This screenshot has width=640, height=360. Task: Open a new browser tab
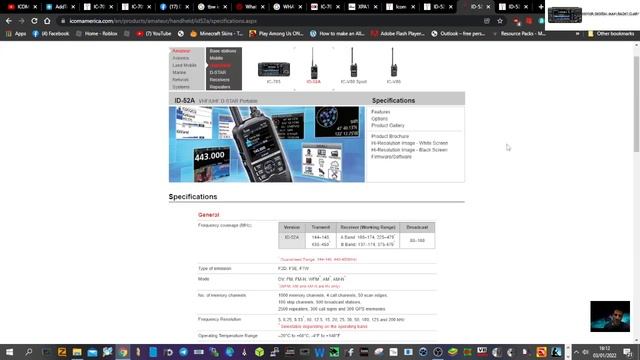point(541,7)
